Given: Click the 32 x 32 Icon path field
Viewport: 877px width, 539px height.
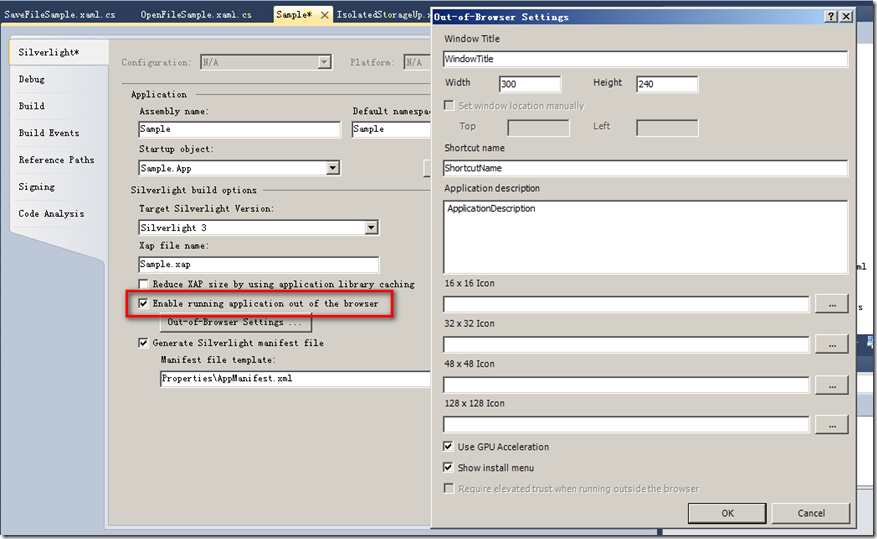Looking at the screenshot, I should pos(626,344).
